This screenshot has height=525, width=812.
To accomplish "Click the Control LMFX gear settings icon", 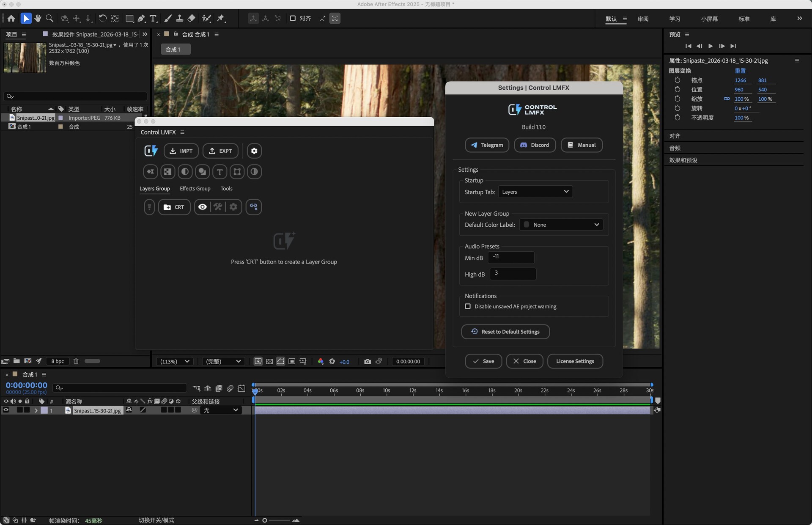I will (254, 151).
